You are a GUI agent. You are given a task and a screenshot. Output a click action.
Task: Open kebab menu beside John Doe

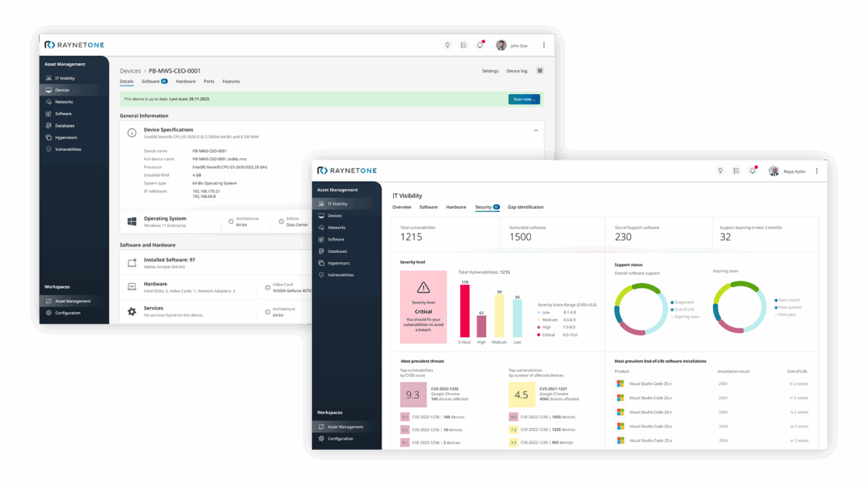pos(543,45)
